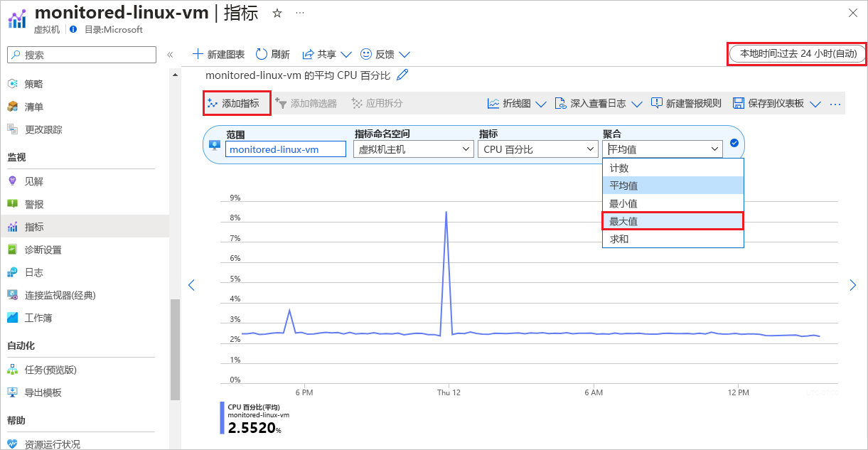Click 新建警报规则 to create alert
The height and width of the screenshot is (450, 868).
pyautogui.click(x=686, y=103)
